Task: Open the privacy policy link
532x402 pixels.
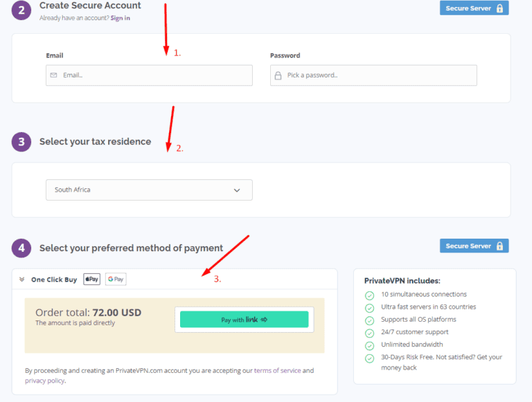Action: tap(44, 381)
